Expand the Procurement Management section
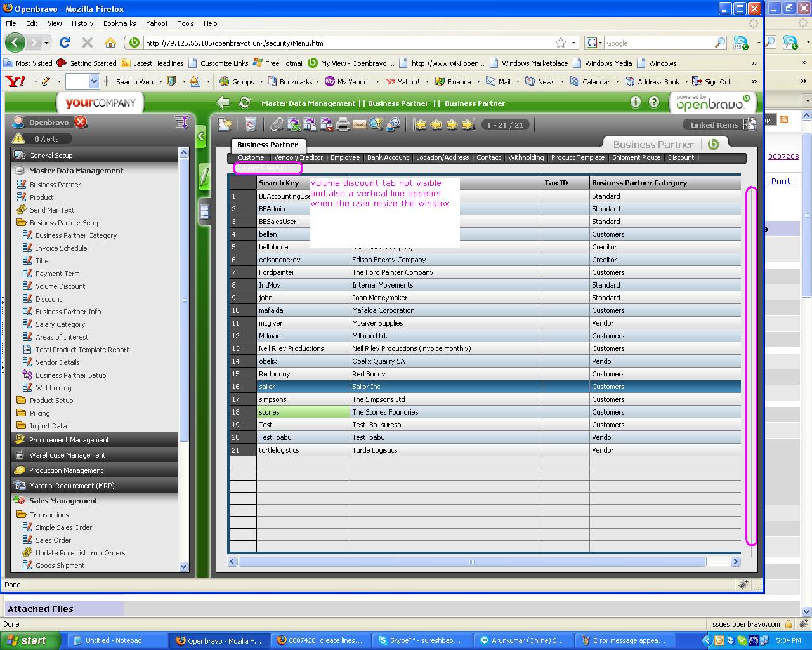The height and width of the screenshot is (650, 812). tap(69, 440)
